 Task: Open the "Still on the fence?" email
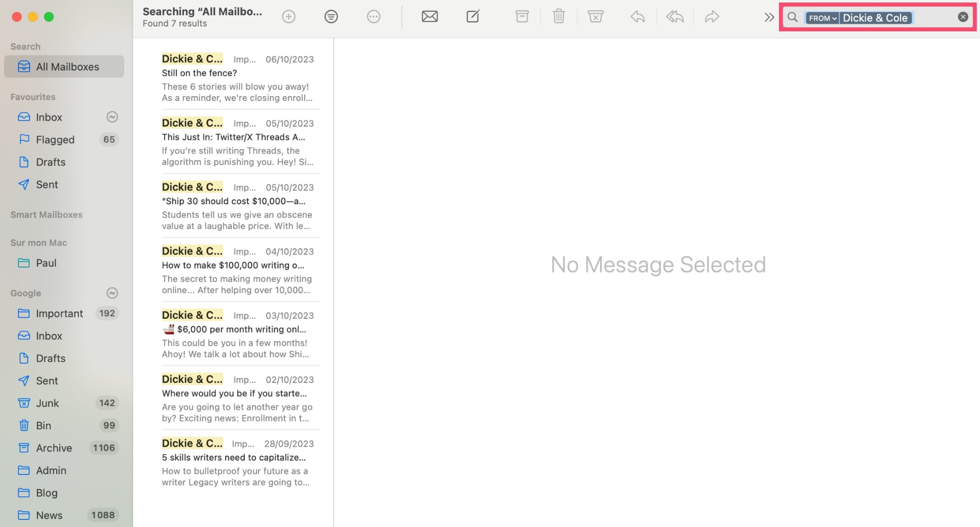pos(237,78)
